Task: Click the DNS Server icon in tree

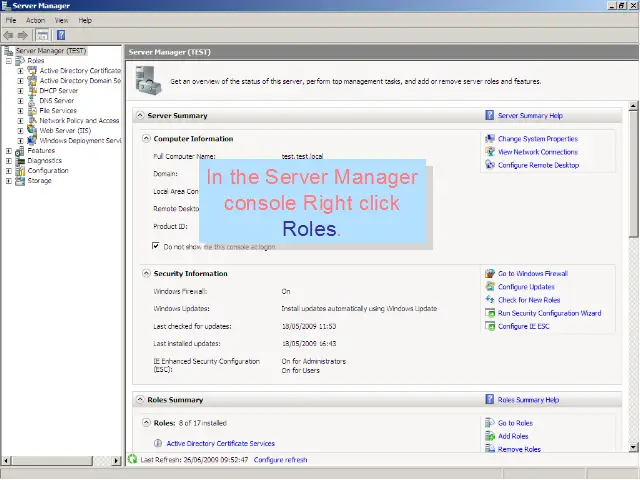Action: click(32, 101)
